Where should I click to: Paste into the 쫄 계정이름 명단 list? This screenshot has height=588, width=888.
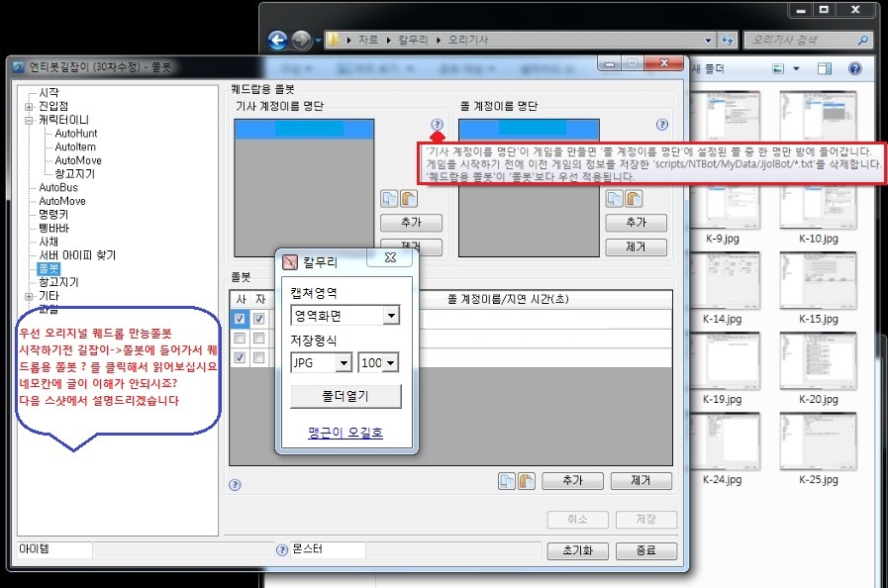[x=634, y=198]
